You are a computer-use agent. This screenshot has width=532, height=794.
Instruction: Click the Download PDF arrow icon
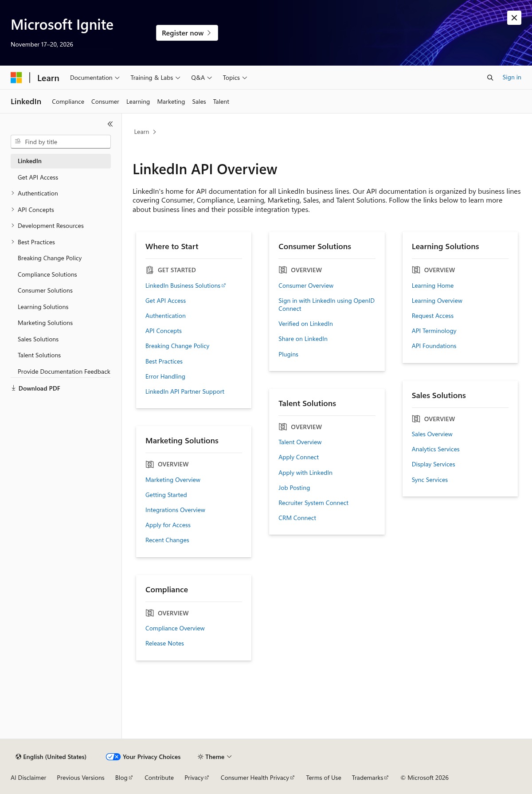click(13, 388)
